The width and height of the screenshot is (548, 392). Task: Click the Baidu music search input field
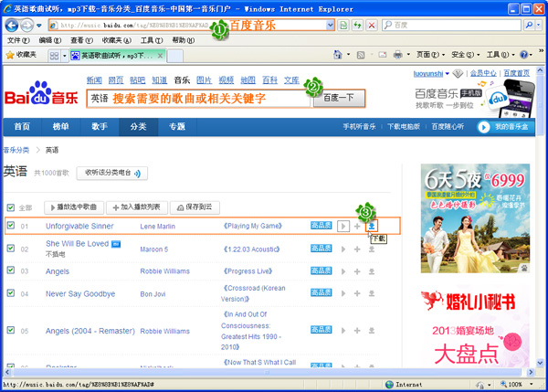(x=198, y=99)
